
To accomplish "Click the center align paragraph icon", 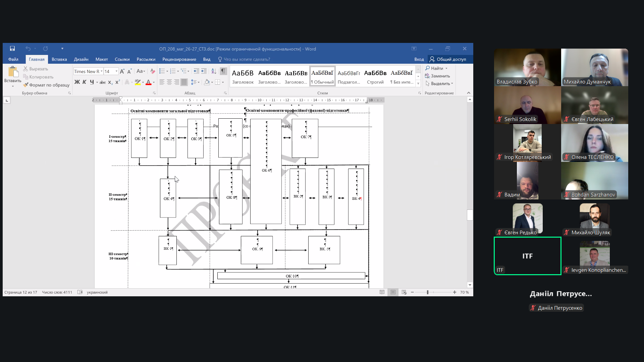I will point(169,82).
